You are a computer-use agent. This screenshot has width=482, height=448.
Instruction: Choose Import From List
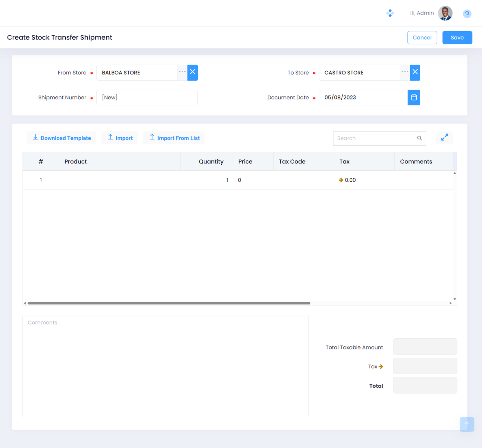click(174, 138)
